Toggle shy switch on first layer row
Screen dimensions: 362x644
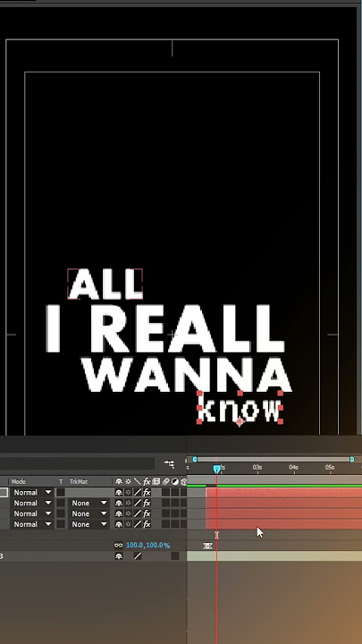119,492
